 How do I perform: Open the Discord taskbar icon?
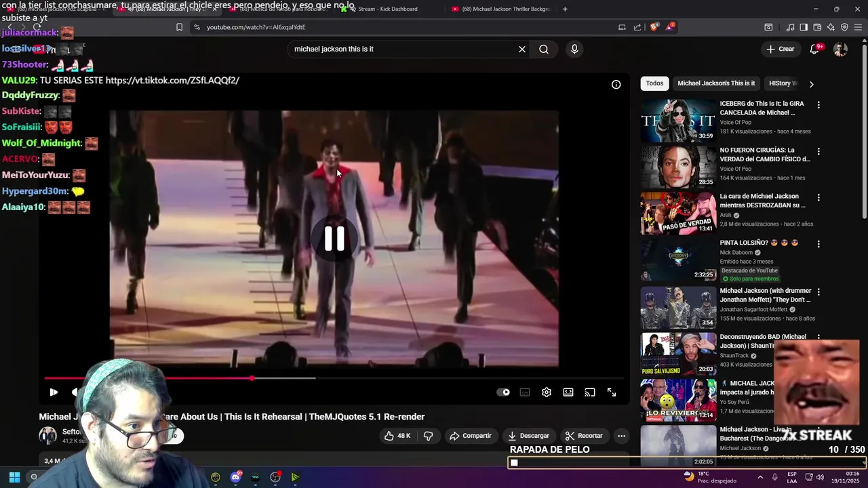[235, 477]
